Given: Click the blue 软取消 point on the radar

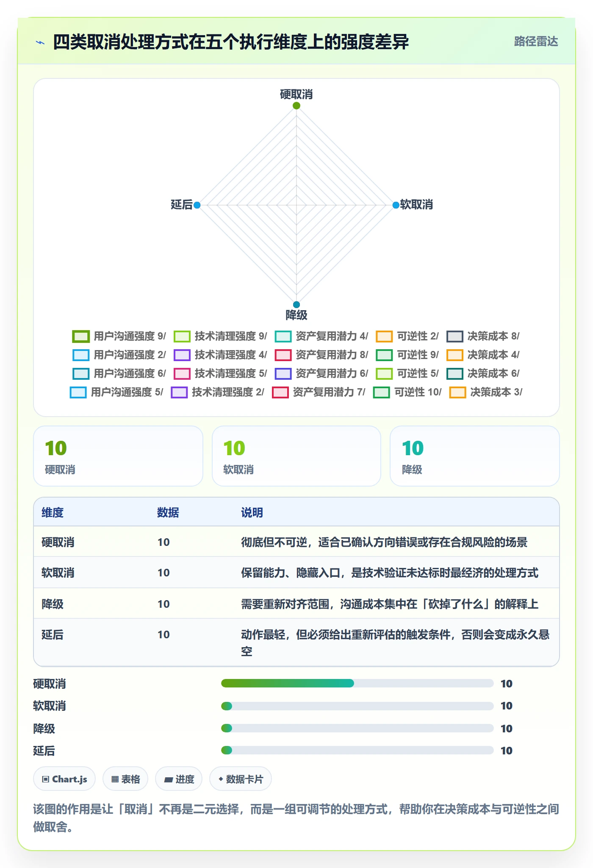Looking at the screenshot, I should click(x=396, y=205).
